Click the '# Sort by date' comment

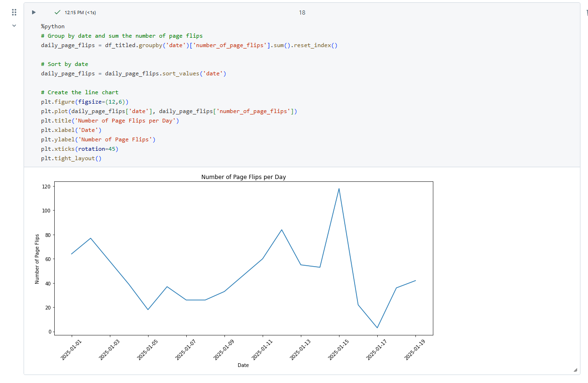(x=65, y=64)
